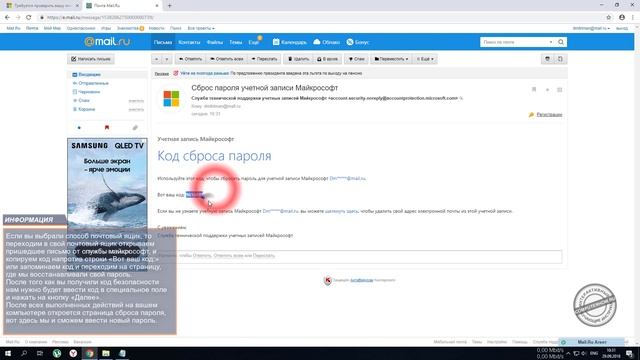Click the Уйти на полгода раньше ad link
Image resolution: width=640 pixels, height=360 pixels.
coord(204,73)
